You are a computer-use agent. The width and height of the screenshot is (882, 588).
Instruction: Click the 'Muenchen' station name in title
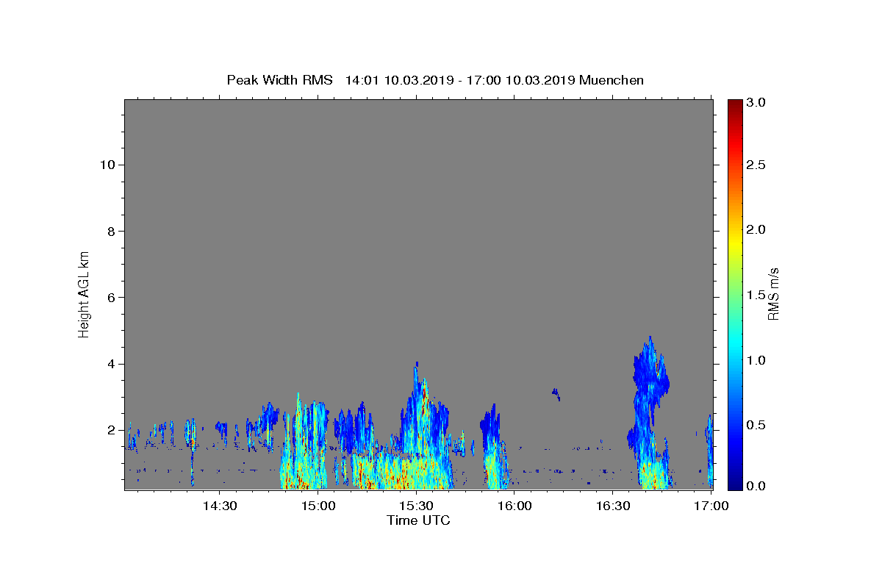tap(612, 80)
